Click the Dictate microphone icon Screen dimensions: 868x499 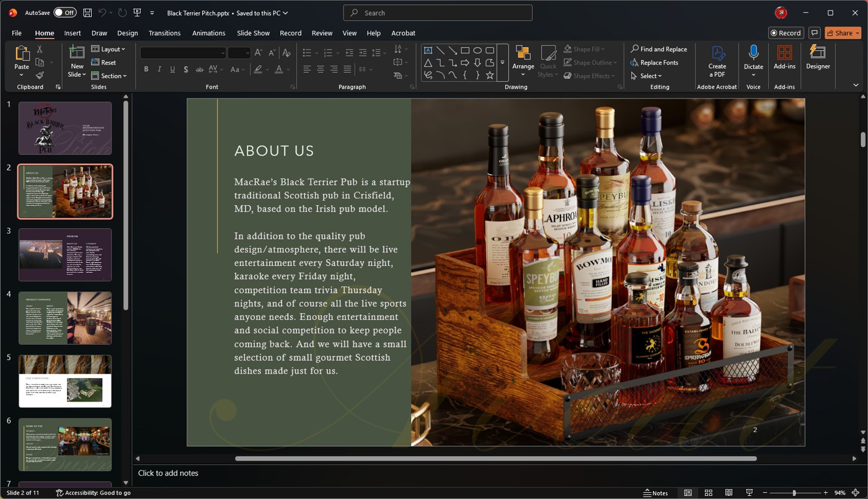[753, 53]
